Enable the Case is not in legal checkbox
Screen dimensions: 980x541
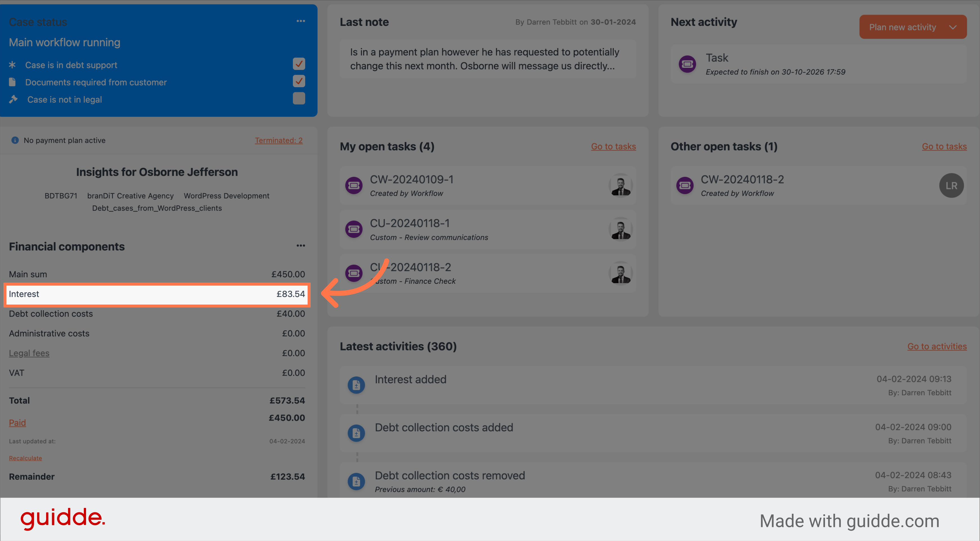[299, 99]
